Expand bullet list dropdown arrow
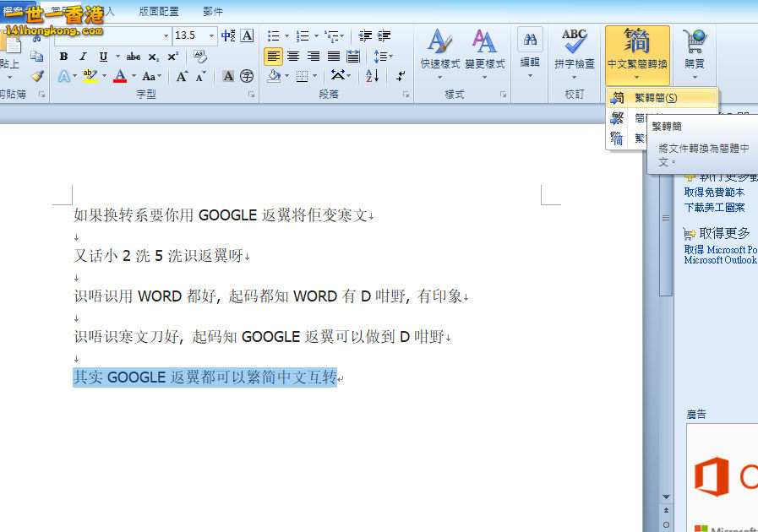The image size is (758, 532). pos(286,35)
